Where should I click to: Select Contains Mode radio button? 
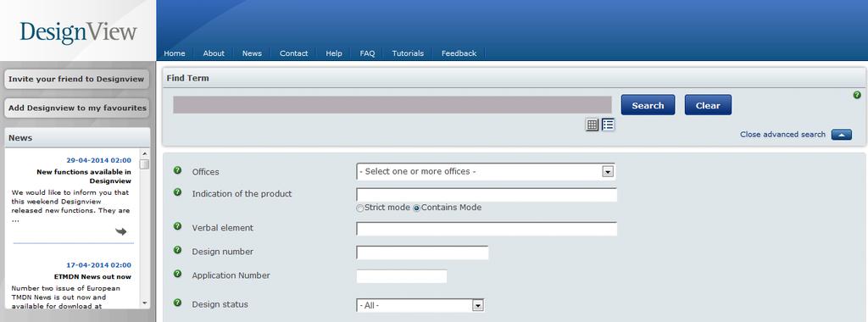(416, 208)
